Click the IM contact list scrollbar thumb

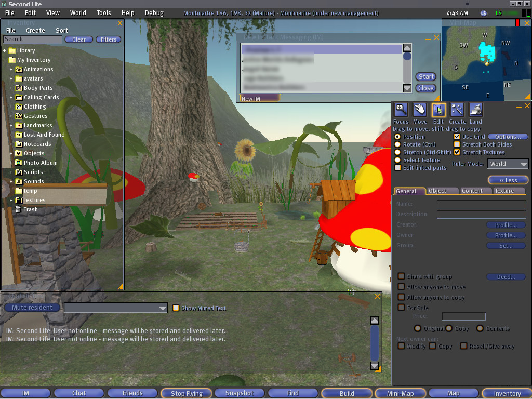click(407, 56)
